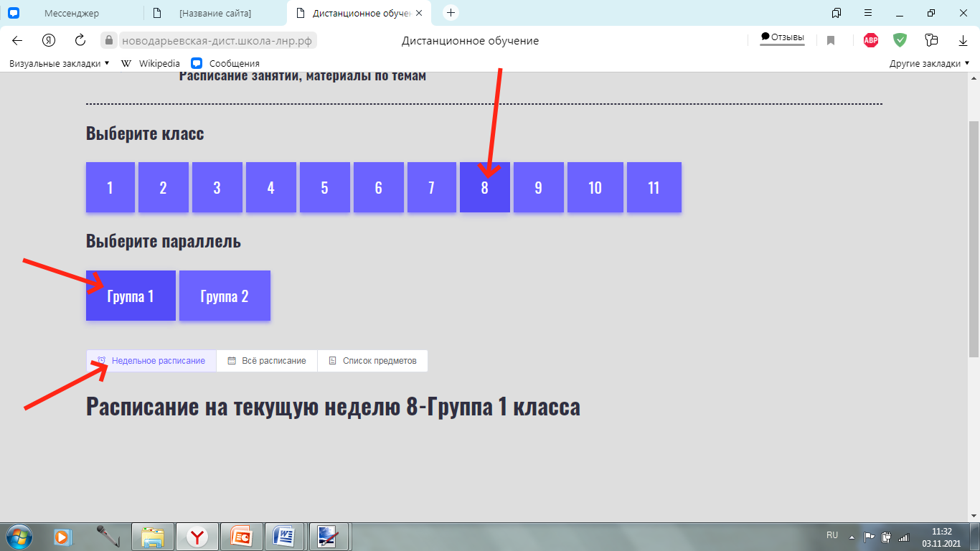Show hidden system tray icons arrow

point(852,536)
